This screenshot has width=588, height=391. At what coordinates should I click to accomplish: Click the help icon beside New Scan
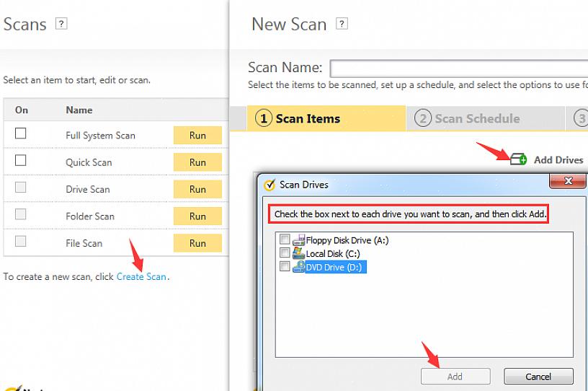[x=342, y=24]
